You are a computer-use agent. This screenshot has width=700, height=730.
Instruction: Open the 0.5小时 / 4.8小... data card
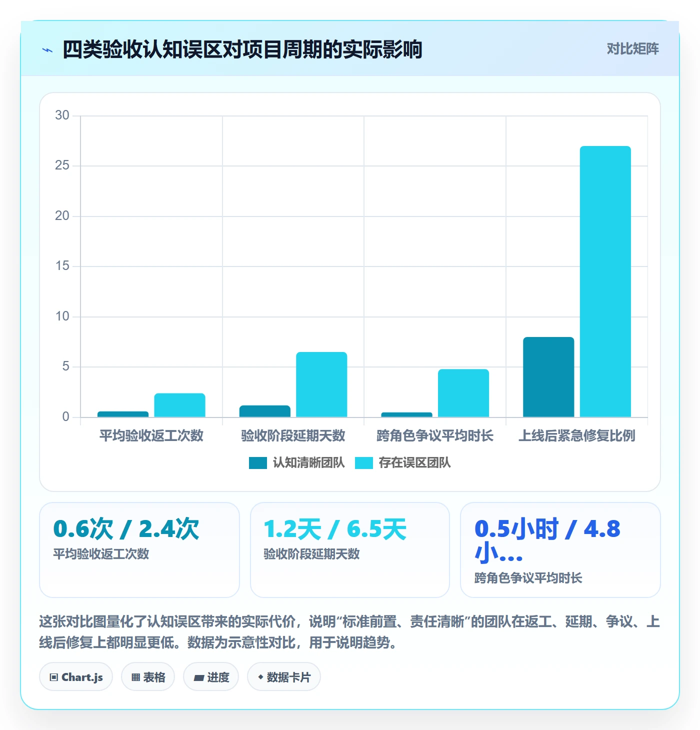click(560, 550)
